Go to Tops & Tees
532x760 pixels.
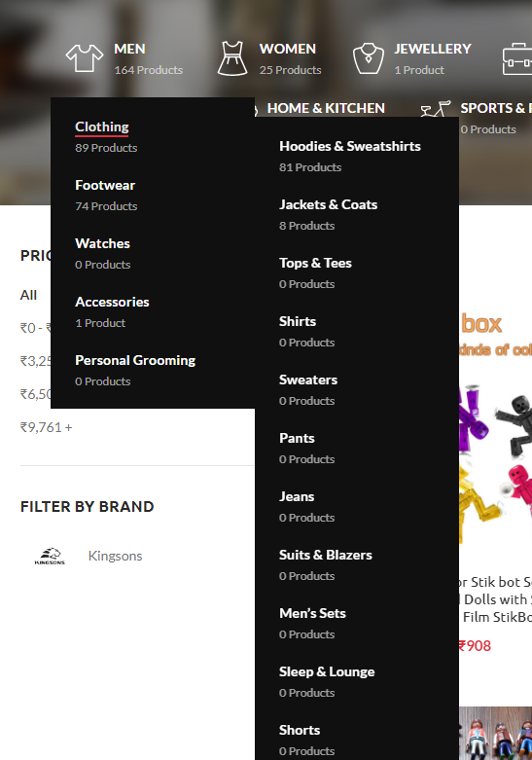tap(315, 263)
